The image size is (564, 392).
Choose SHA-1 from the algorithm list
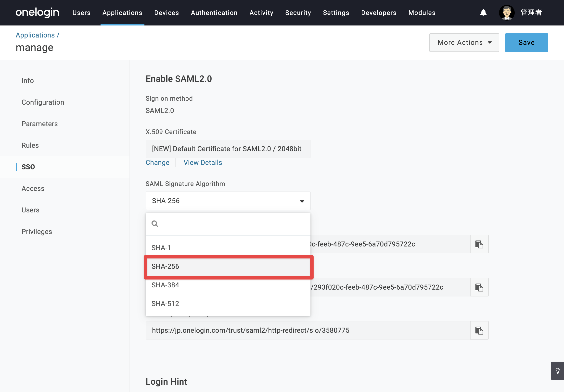pos(228,248)
